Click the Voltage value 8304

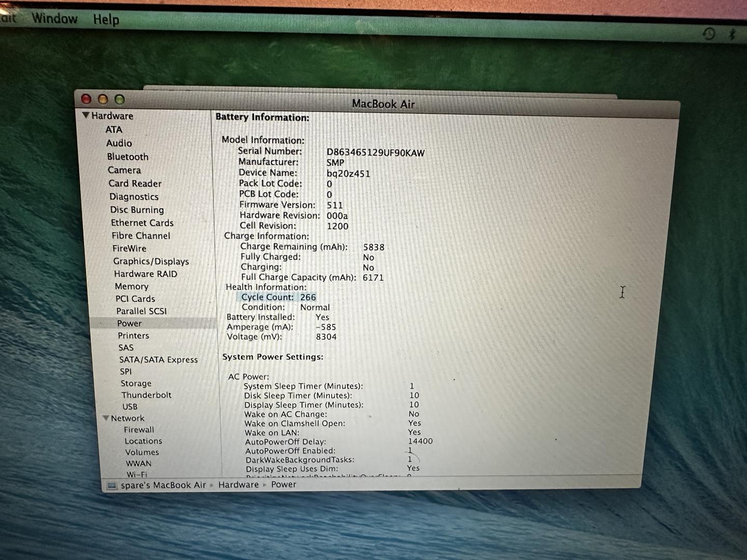click(326, 337)
